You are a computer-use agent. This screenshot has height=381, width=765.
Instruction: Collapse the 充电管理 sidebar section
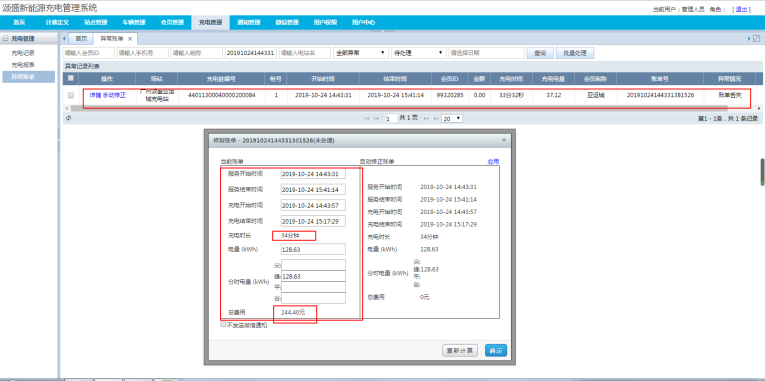click(6, 38)
